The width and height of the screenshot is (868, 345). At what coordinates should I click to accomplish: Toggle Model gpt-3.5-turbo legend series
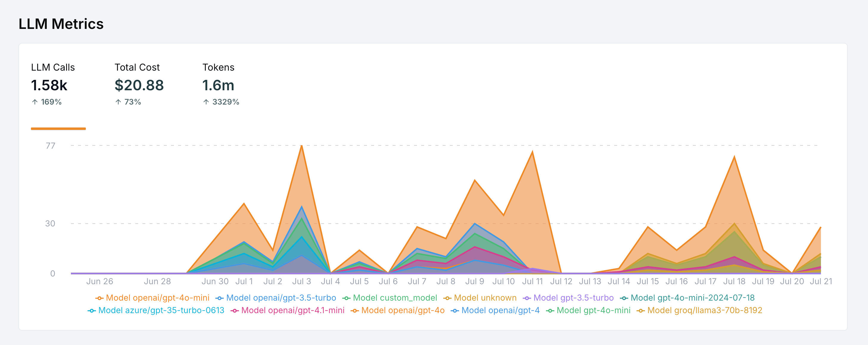(x=568, y=298)
